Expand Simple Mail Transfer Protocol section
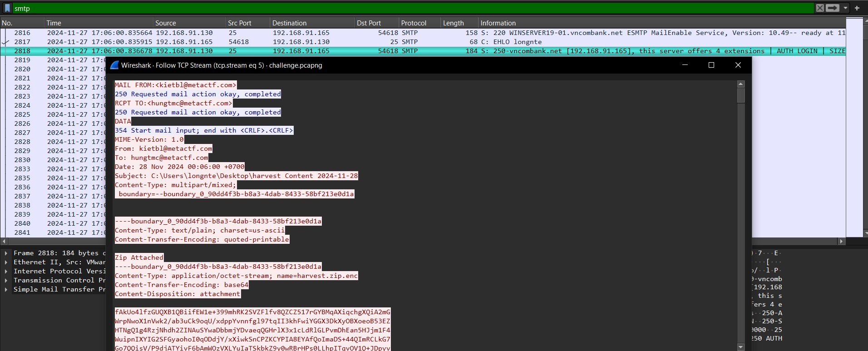Viewport: 868px width, 351px height. tap(6, 289)
